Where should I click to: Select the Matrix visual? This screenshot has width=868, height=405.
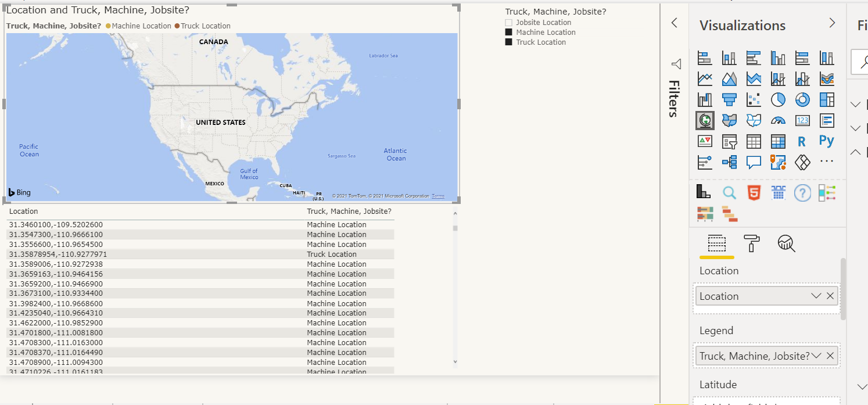[778, 141]
